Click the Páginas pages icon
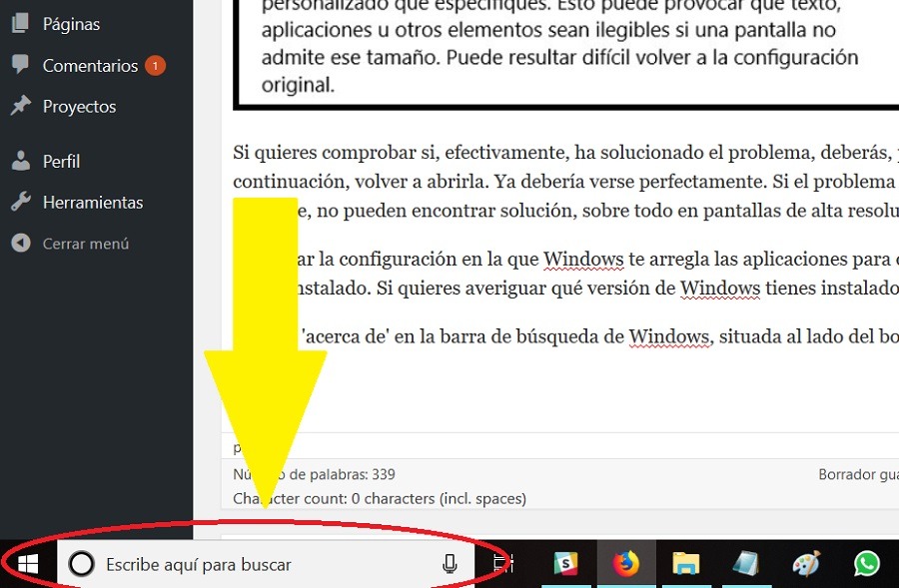 [x=20, y=23]
